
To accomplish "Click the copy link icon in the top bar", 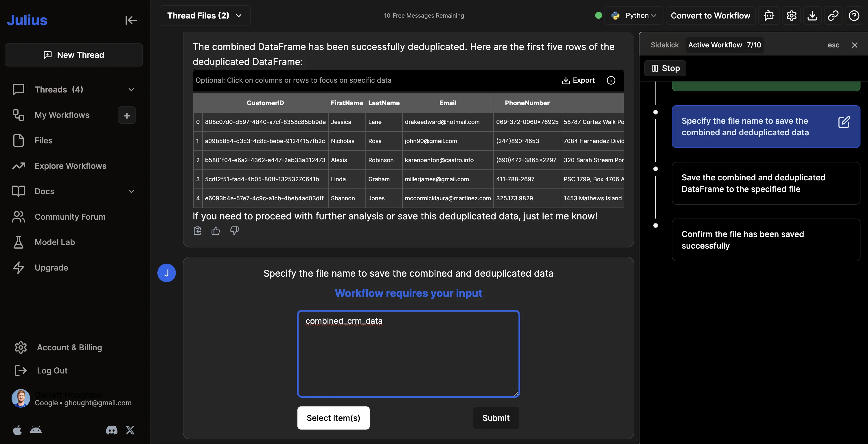I will tap(833, 16).
